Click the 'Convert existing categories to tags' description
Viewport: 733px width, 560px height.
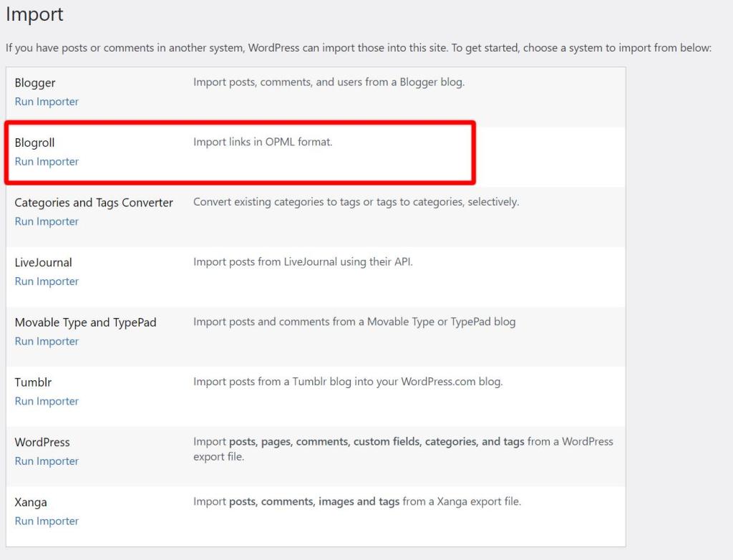[x=356, y=202]
